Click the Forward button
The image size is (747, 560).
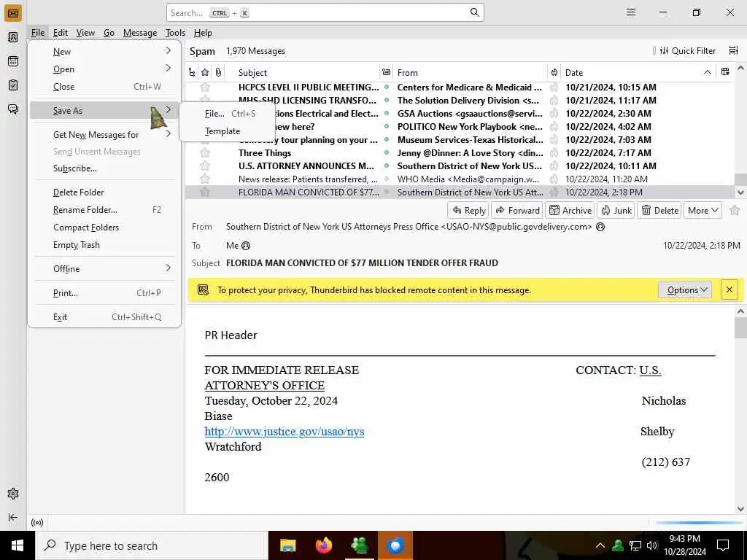[517, 211]
